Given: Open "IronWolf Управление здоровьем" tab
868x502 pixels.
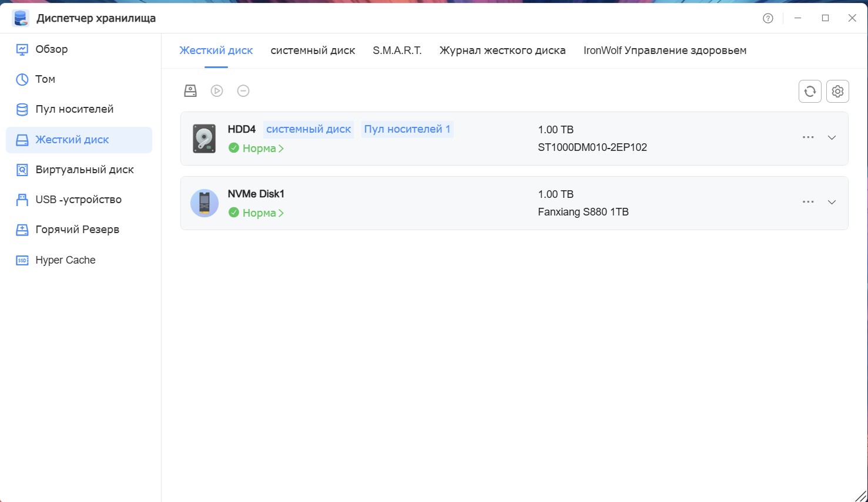Looking at the screenshot, I should coord(665,50).
